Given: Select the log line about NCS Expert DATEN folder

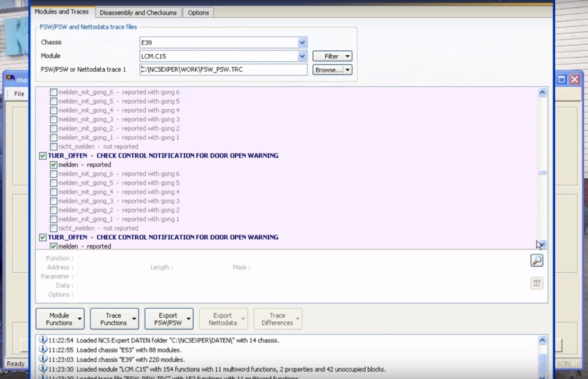Looking at the screenshot, I should (164, 340).
